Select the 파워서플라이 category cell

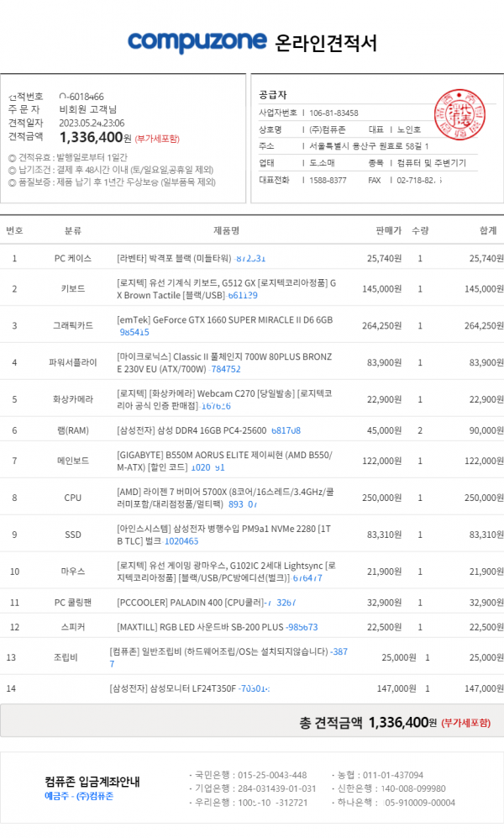pyautogui.click(x=72, y=362)
